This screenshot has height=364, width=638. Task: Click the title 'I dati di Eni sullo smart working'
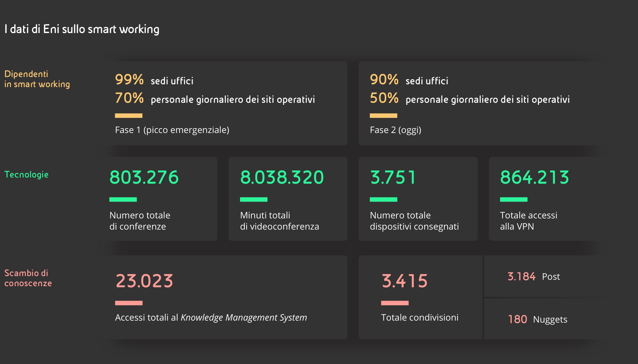[82, 29]
